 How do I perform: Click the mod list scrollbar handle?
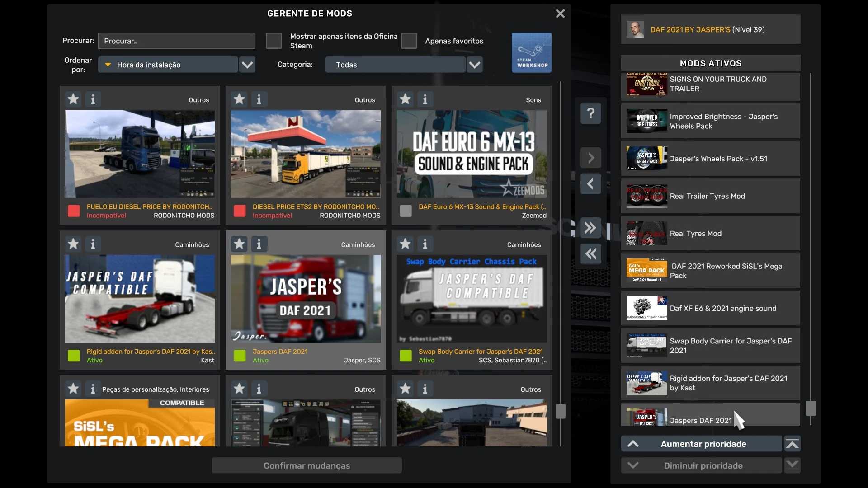click(x=561, y=411)
